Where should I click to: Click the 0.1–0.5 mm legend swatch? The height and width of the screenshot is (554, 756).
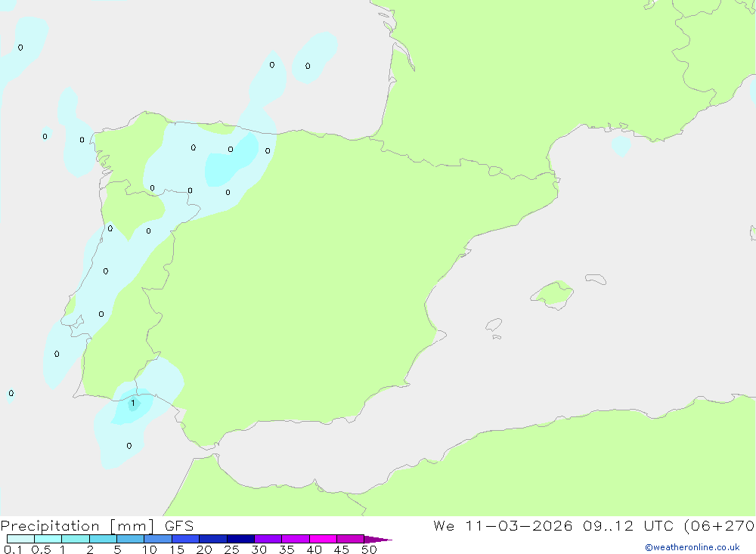pyautogui.click(x=20, y=539)
